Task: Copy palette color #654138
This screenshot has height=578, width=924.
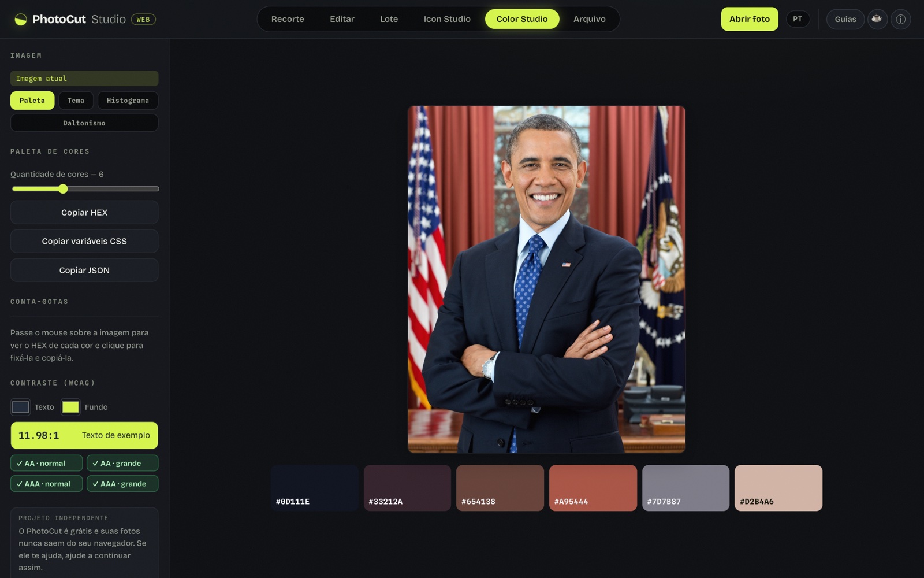Action: tap(500, 488)
